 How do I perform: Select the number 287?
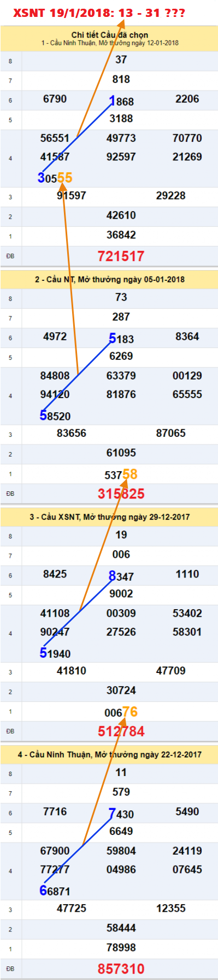tap(121, 317)
